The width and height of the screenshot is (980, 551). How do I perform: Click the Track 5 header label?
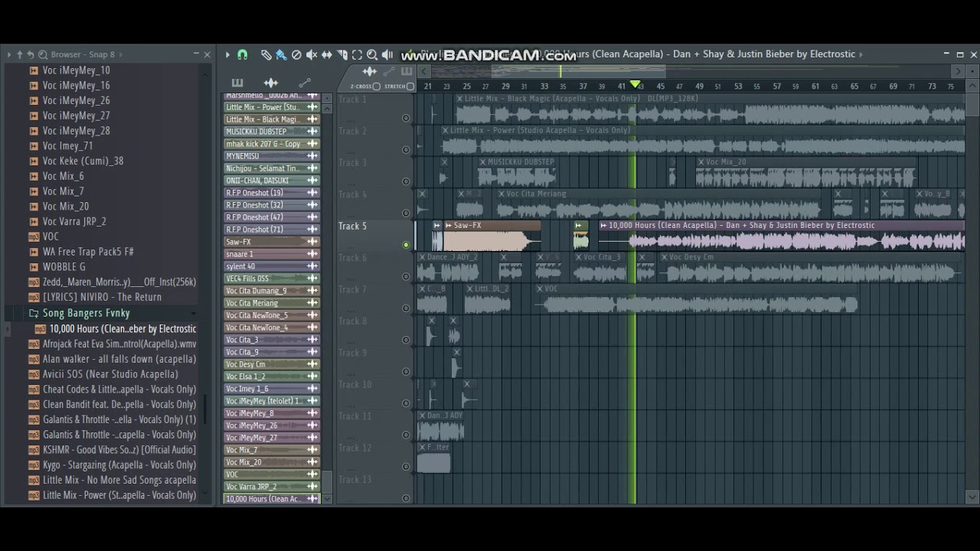353,227
